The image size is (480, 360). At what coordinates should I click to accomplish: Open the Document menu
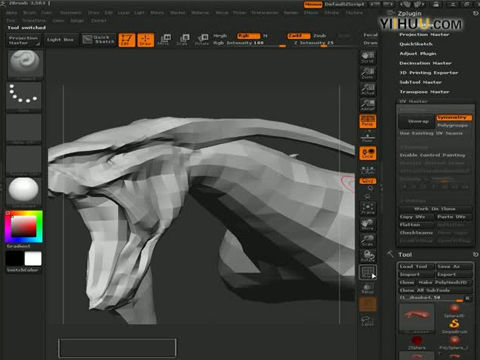[71, 13]
